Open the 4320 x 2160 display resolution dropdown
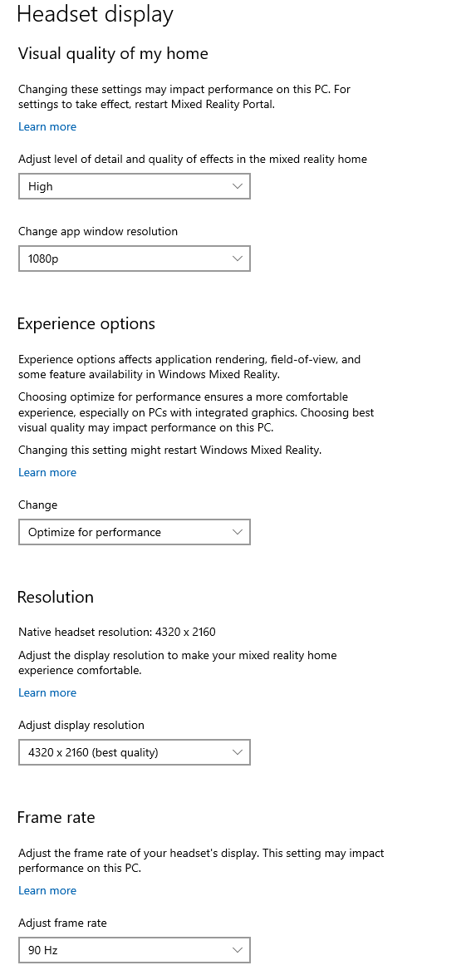 135,752
